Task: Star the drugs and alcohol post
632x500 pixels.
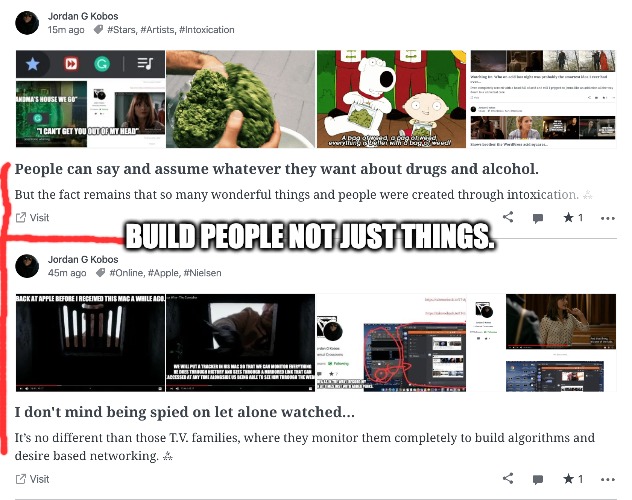Action: [x=573, y=218]
